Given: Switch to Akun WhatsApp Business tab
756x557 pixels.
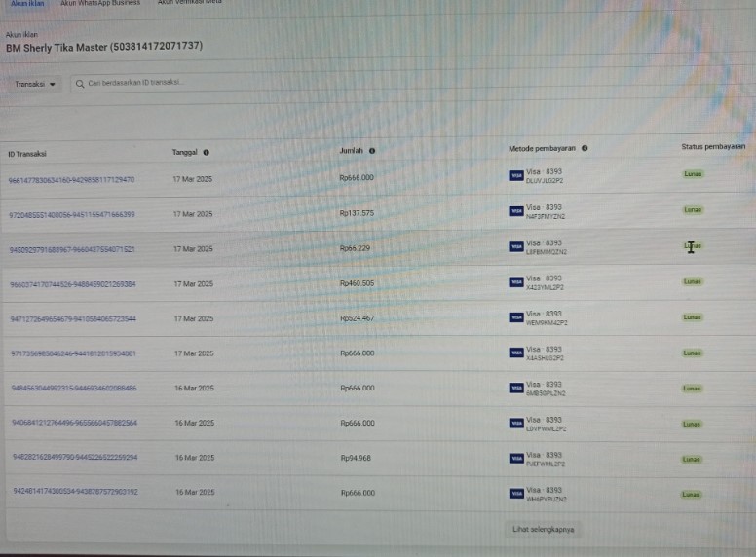Looking at the screenshot, I should tap(100, 3).
